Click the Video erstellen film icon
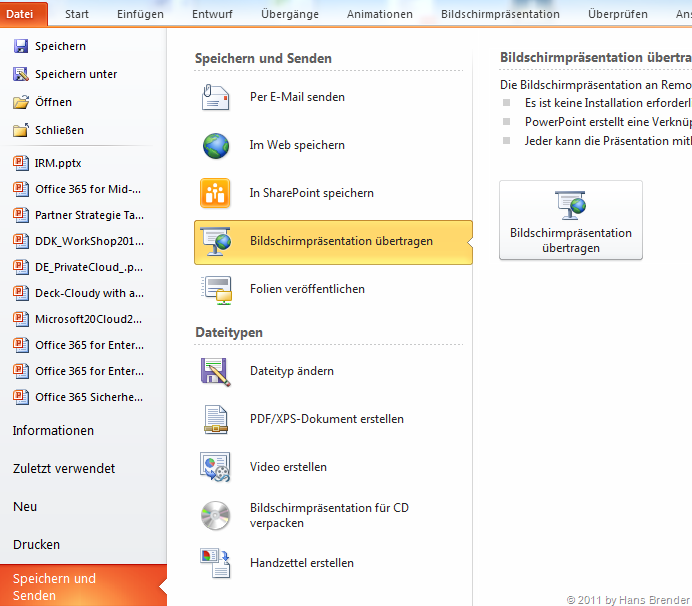The width and height of the screenshot is (692, 606). [x=216, y=467]
